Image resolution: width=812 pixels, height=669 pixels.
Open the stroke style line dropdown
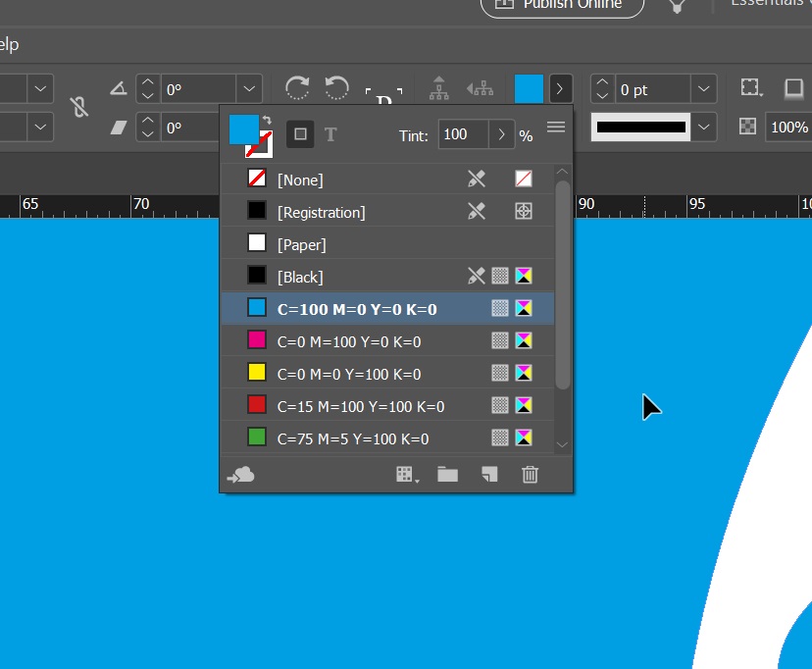[x=704, y=127]
